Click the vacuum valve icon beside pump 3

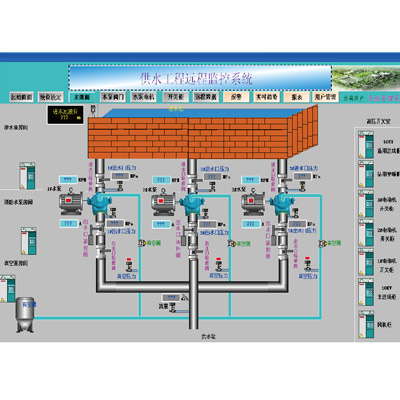tap(322, 243)
